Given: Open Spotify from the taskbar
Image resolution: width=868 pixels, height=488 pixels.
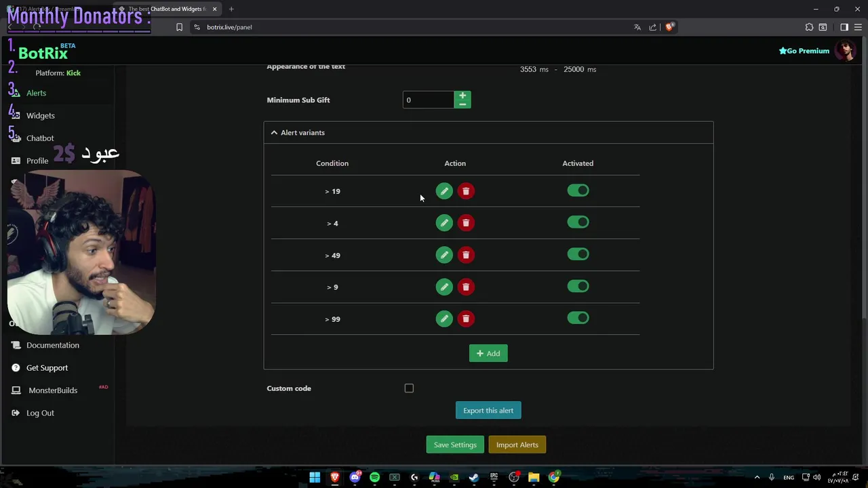Looking at the screenshot, I should [374, 477].
